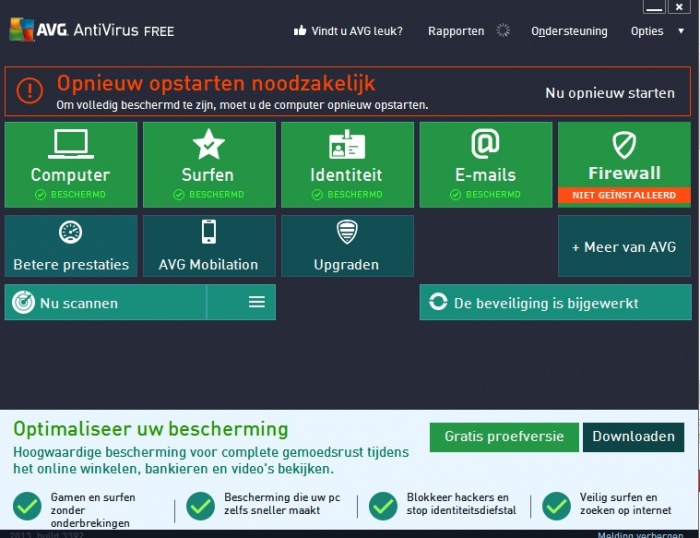Click the Upgraden shield icon
The height and width of the screenshot is (538, 700).
click(347, 232)
